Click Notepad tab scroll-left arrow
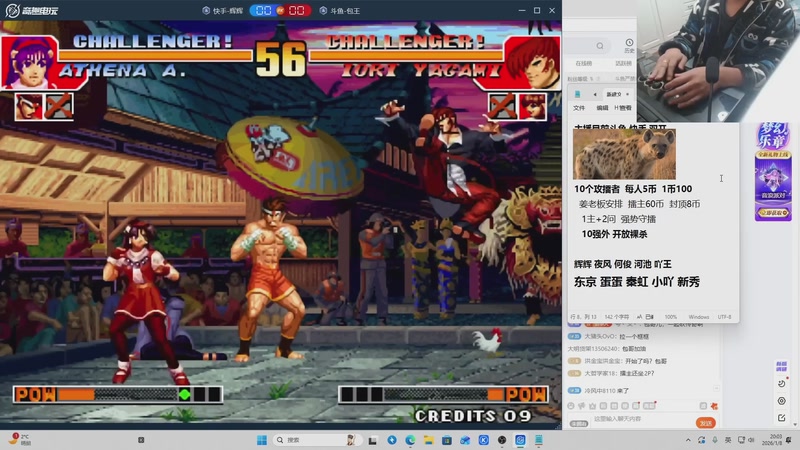The height and width of the screenshot is (450, 800). (x=594, y=94)
